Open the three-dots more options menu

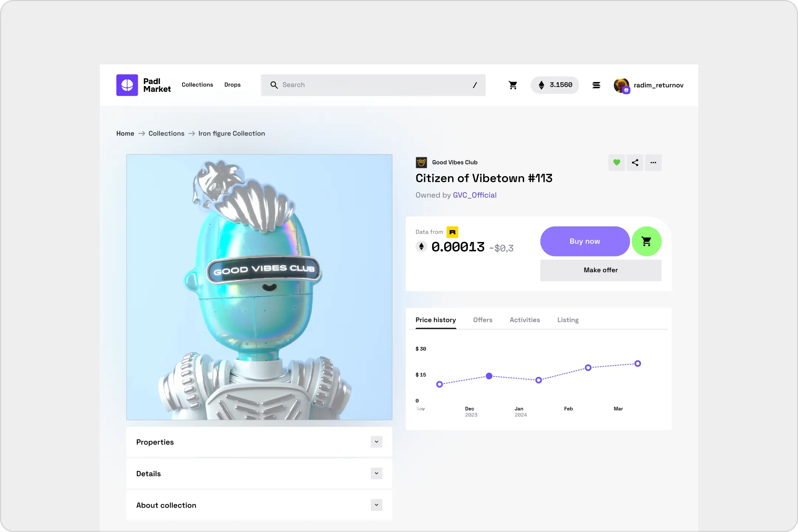653,163
